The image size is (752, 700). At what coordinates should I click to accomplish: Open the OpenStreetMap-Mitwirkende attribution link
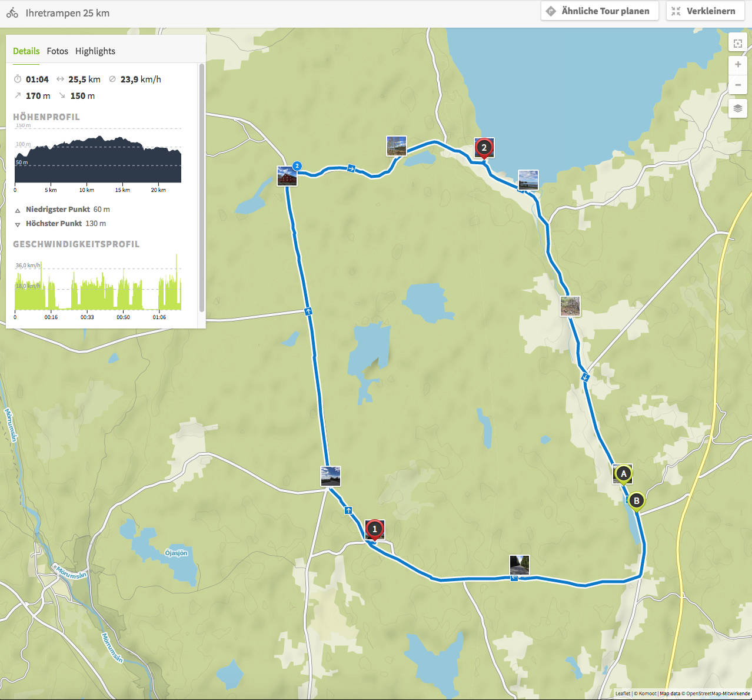click(x=718, y=694)
